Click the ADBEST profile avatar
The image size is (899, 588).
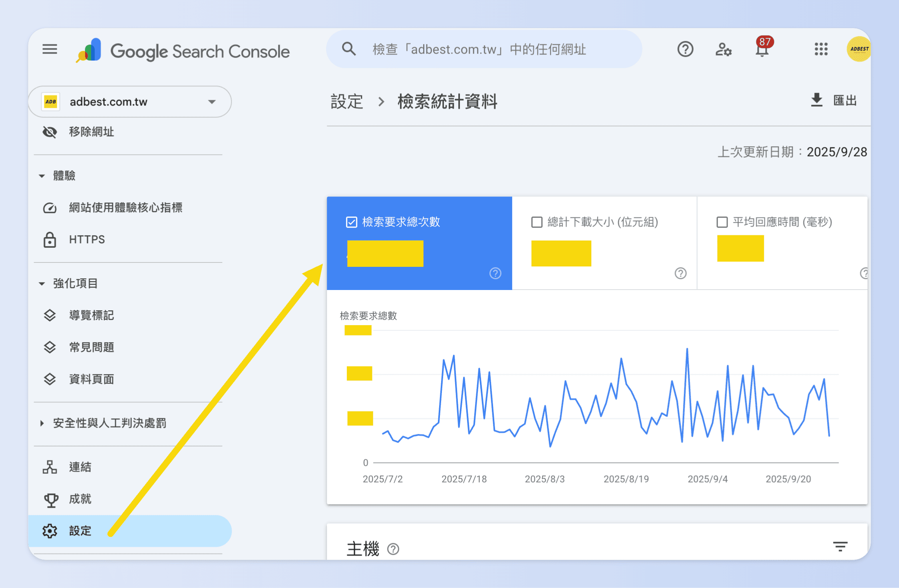[858, 49]
